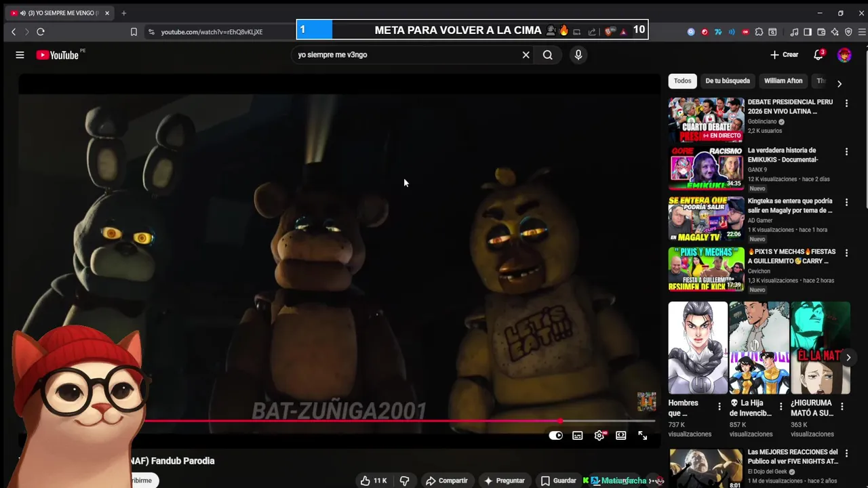
Task: Toggle subtitles in video player
Action: (x=578, y=436)
